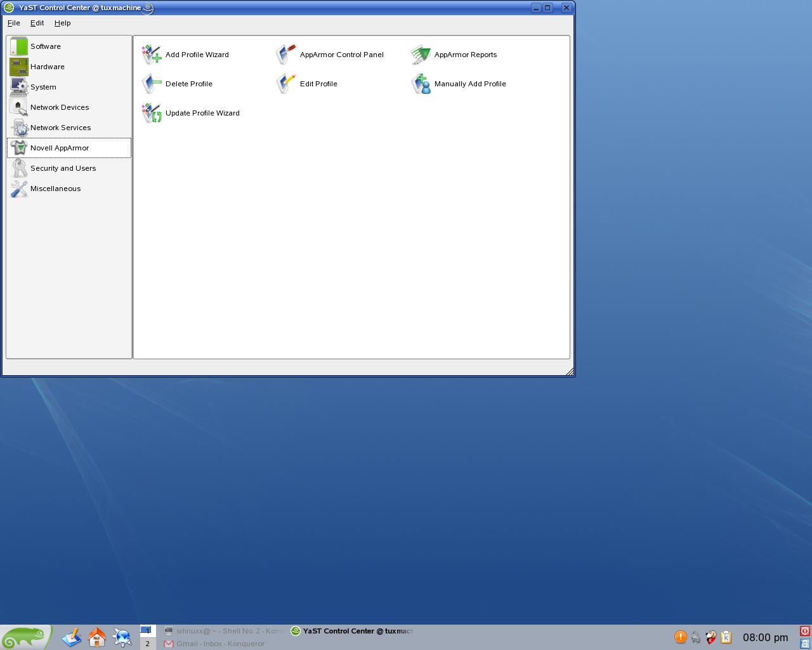Viewport: 812px width, 650px height.
Task: Close the YaST Control Center window
Action: click(566, 8)
